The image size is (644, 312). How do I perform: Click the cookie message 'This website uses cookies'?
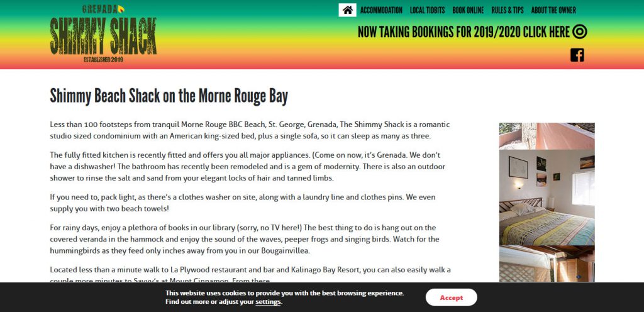(285, 298)
